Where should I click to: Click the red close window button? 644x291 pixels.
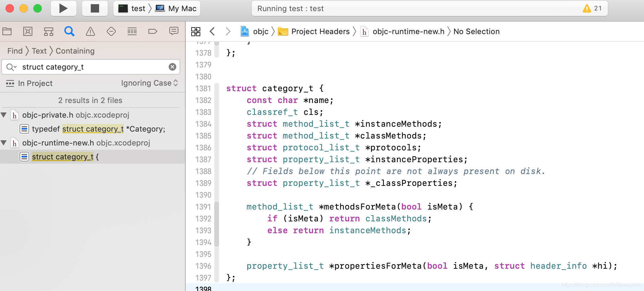pyautogui.click(x=10, y=8)
